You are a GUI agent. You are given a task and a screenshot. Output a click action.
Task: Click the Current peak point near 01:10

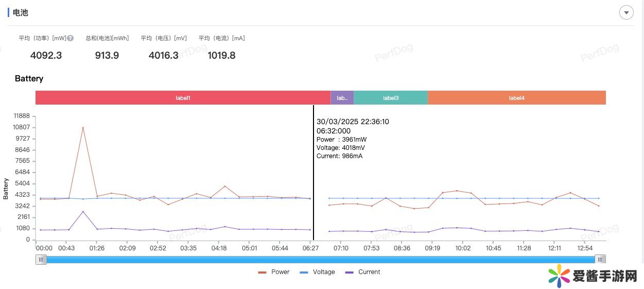[83, 211]
